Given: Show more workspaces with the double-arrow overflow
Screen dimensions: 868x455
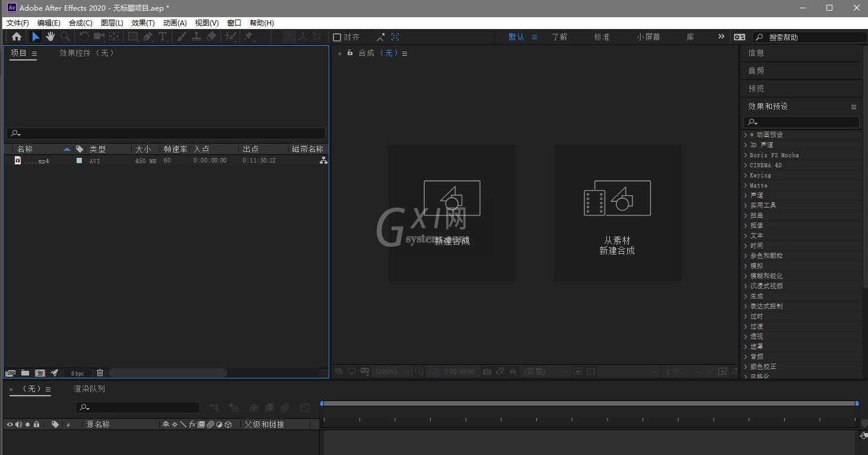Looking at the screenshot, I should coord(721,36).
